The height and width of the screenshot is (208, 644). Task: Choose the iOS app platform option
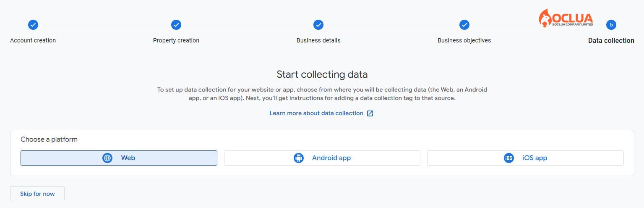pos(525,158)
